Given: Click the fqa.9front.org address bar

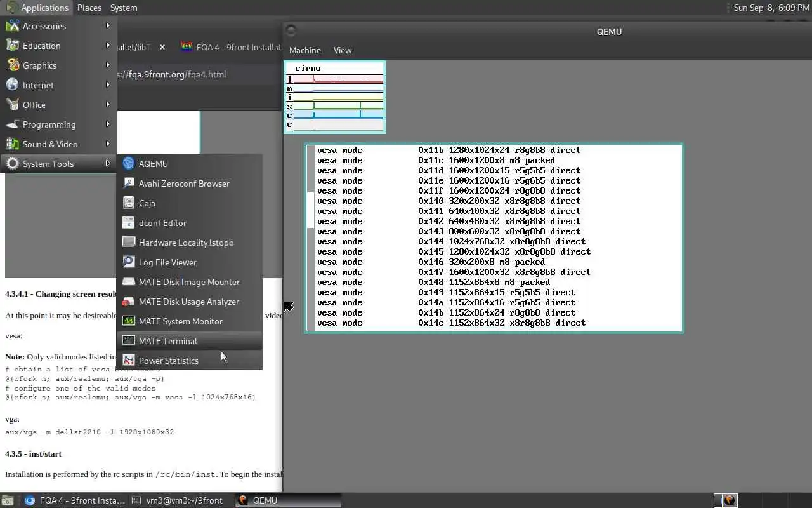Looking at the screenshot, I should pyautogui.click(x=199, y=74).
